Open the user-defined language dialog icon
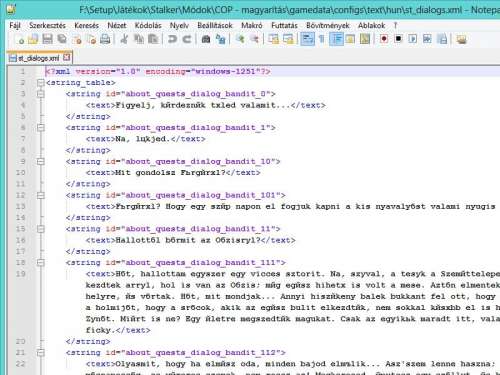The width and height of the screenshot is (500, 375). point(350,39)
